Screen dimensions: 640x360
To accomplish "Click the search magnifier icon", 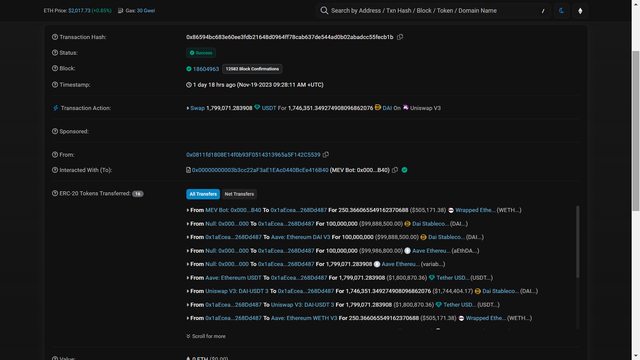I will click(x=324, y=11).
